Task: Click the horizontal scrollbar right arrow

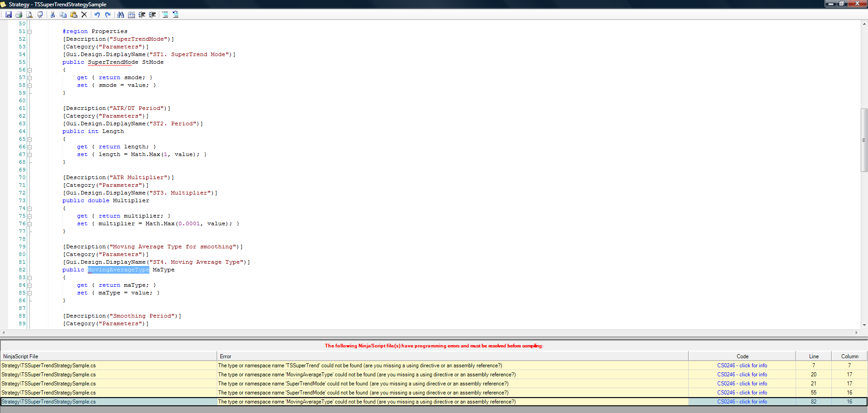Action: pos(856,333)
